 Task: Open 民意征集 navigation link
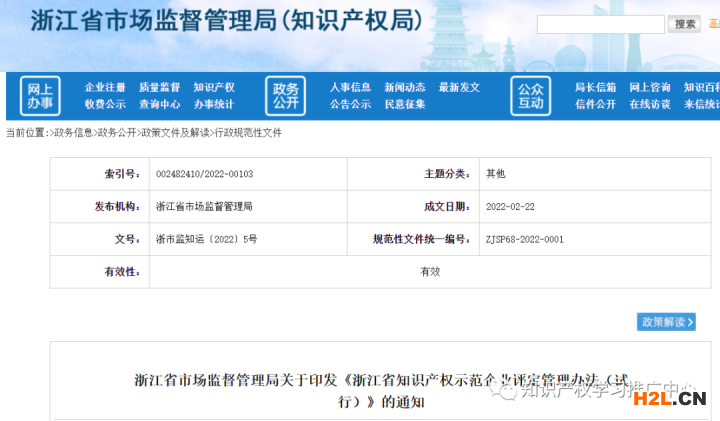pos(405,104)
